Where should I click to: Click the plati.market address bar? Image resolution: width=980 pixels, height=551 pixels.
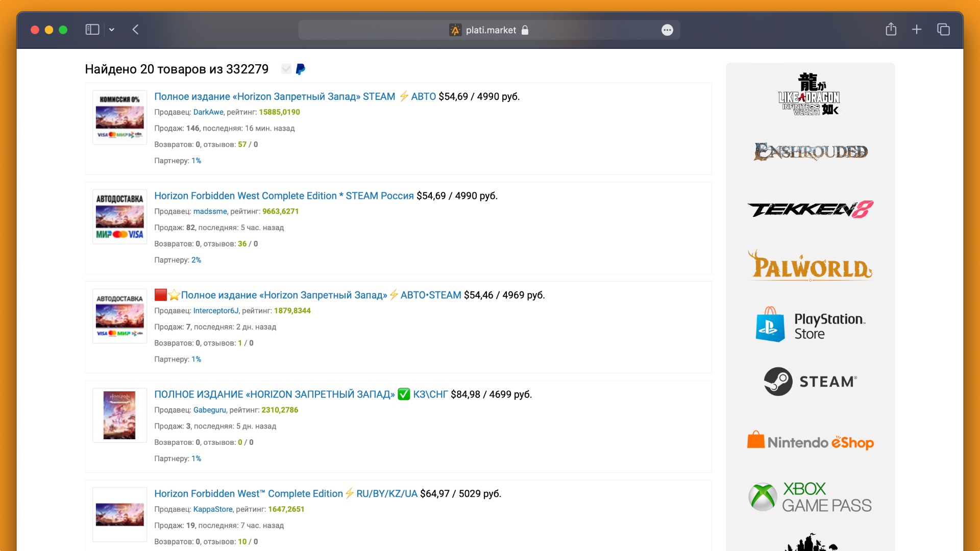tap(490, 30)
